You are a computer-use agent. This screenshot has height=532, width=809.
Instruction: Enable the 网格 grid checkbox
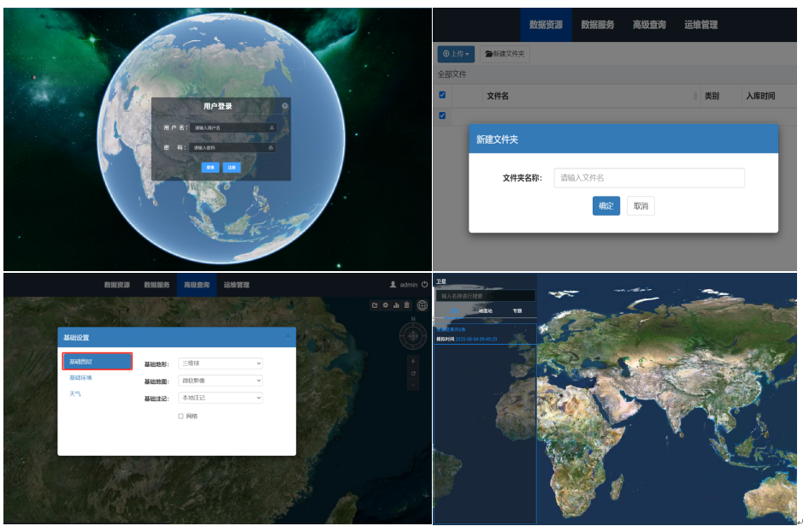(x=181, y=417)
